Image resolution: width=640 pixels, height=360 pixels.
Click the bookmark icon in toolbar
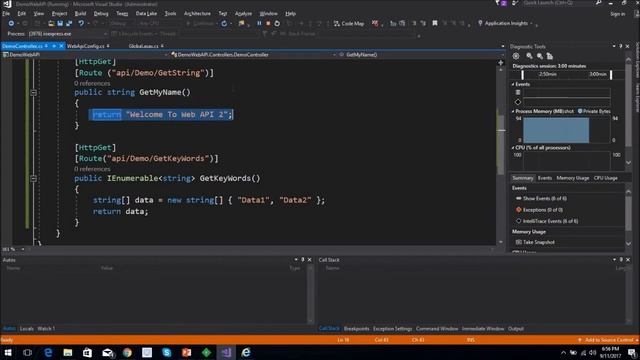(435, 23)
